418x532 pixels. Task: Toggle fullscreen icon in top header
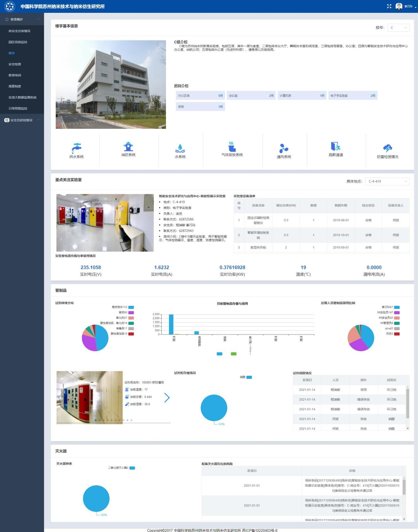pyautogui.click(x=389, y=6)
